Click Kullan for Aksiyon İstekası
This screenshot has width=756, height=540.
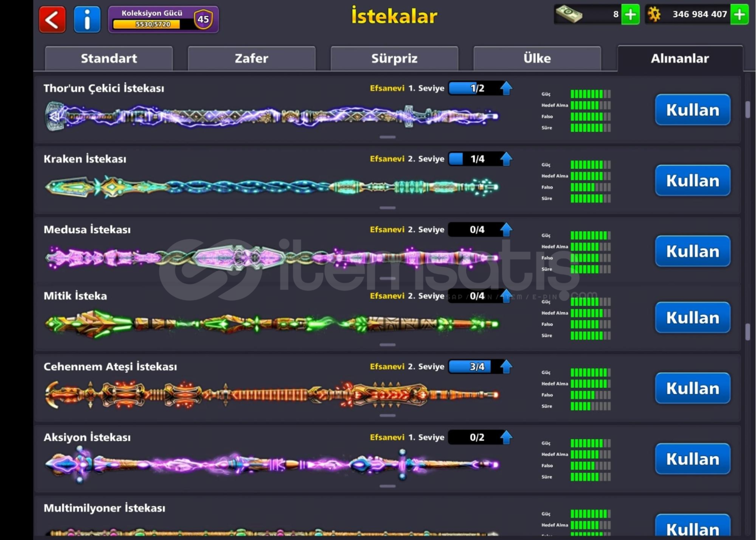(693, 459)
